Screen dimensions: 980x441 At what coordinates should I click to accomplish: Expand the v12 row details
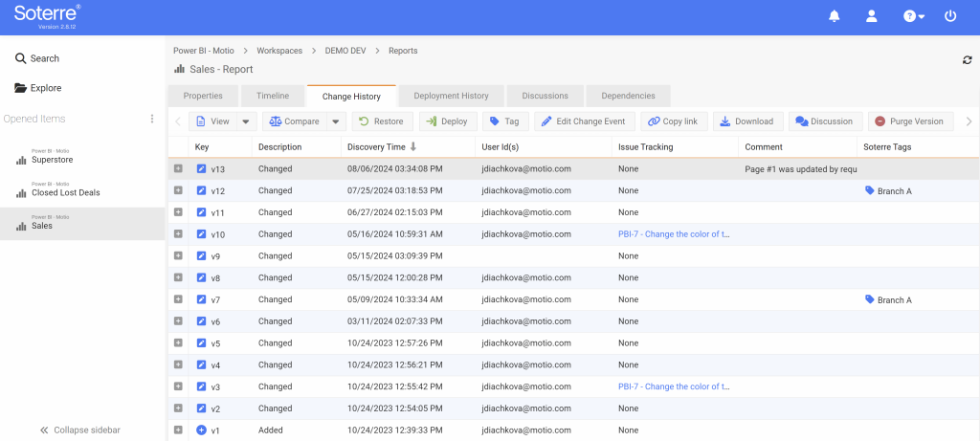pyautogui.click(x=178, y=190)
